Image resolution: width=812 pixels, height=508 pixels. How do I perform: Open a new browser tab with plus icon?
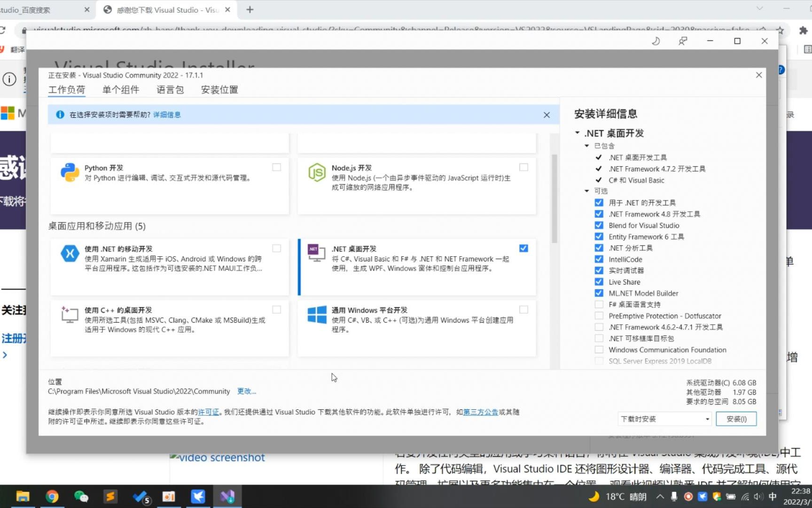250,9
